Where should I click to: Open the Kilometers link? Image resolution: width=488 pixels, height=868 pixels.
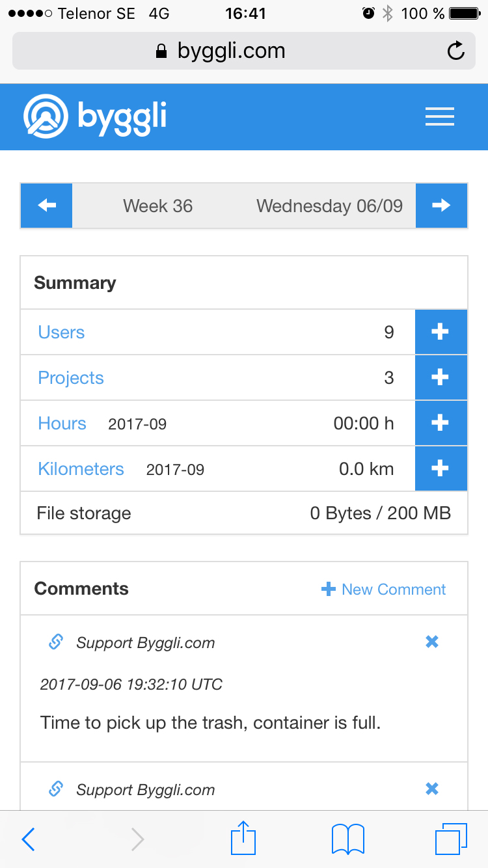[x=81, y=469]
